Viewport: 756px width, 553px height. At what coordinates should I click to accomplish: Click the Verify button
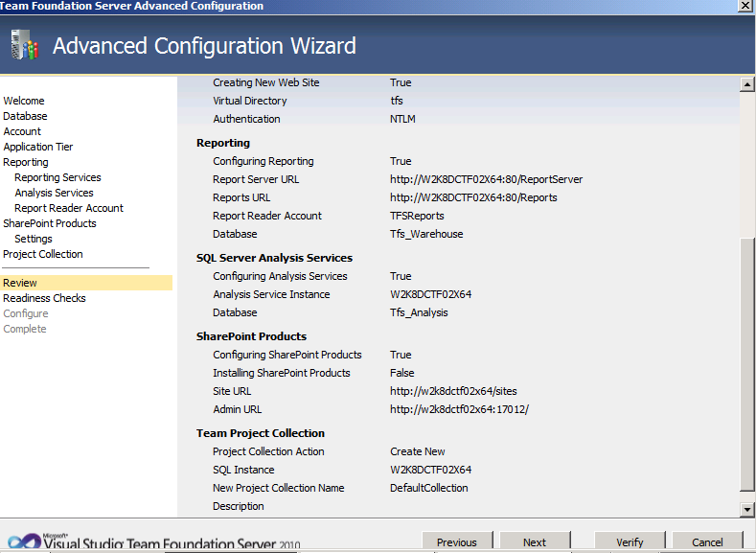coord(630,541)
